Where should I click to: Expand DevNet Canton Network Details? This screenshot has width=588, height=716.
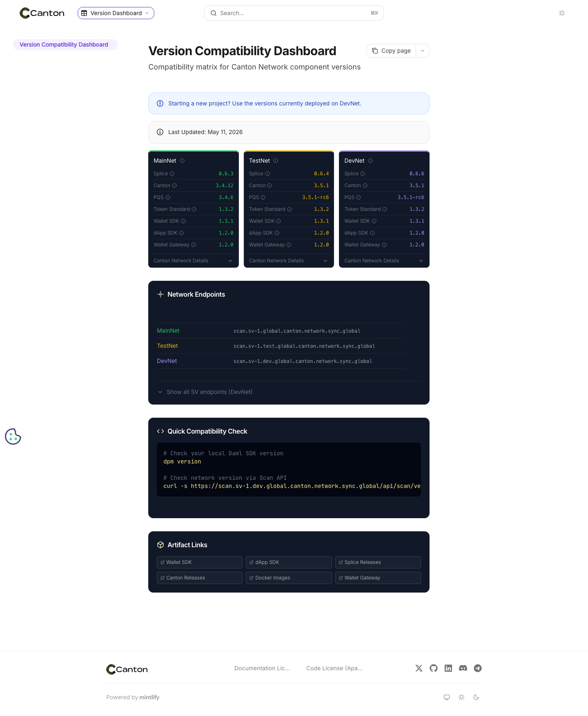click(384, 261)
